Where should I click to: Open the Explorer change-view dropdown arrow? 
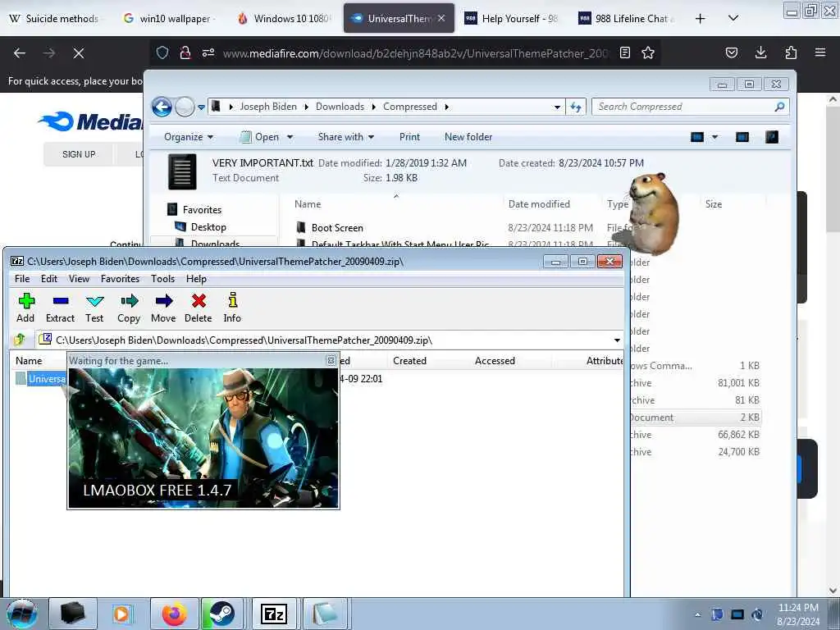714,137
